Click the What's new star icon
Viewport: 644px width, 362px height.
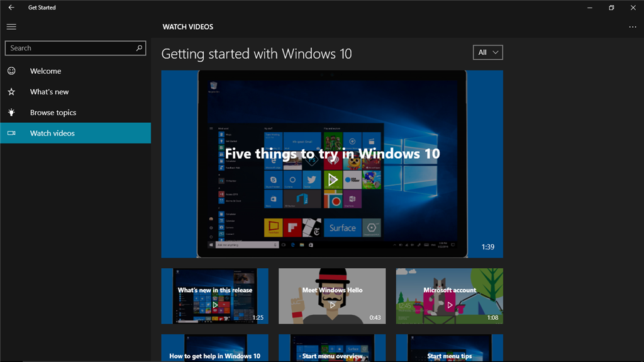(x=11, y=92)
